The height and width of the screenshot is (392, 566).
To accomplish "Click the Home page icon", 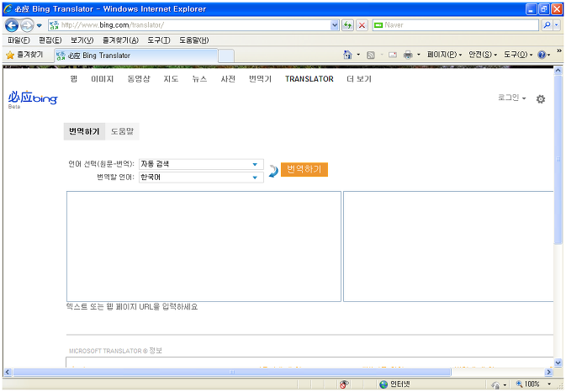I will click(347, 55).
